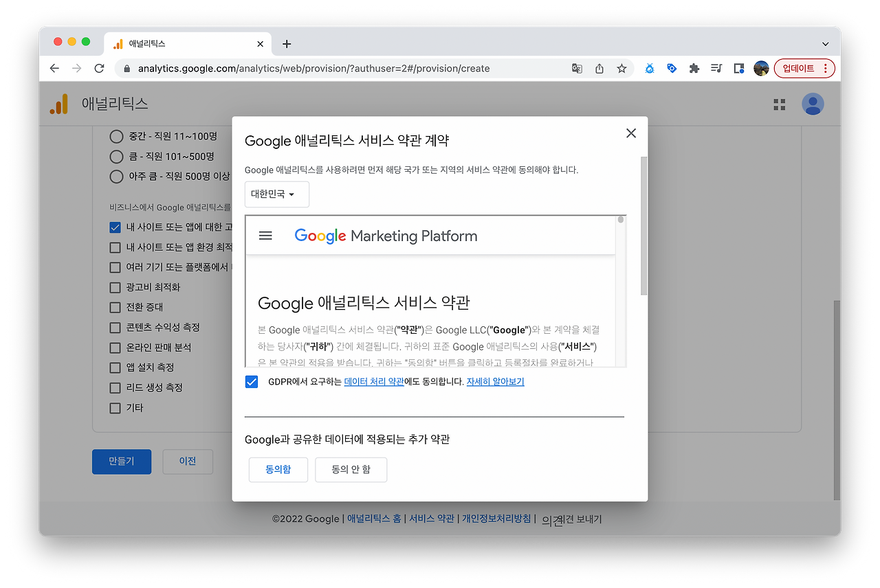Click the 업데이트 Chrome update button

pyautogui.click(x=804, y=69)
